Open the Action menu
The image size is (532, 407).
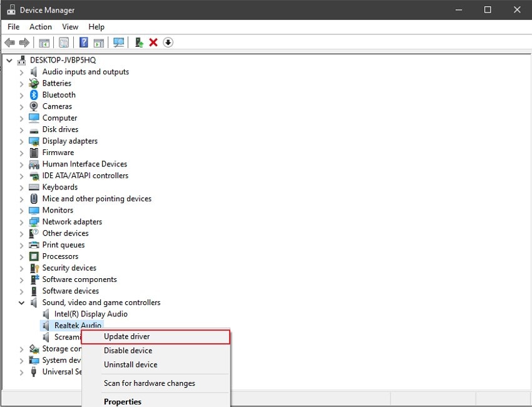41,27
